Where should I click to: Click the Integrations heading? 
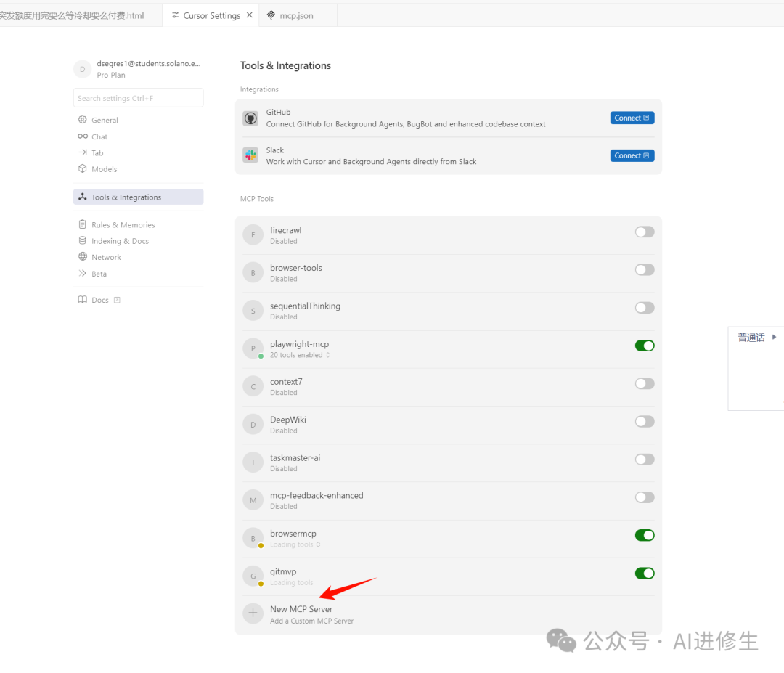259,89
